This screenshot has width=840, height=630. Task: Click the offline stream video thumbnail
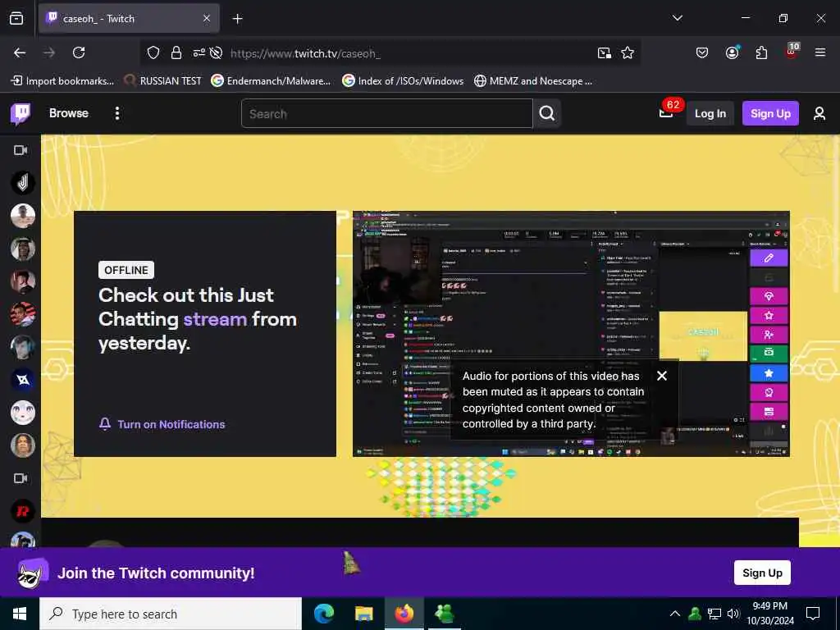pos(571,333)
